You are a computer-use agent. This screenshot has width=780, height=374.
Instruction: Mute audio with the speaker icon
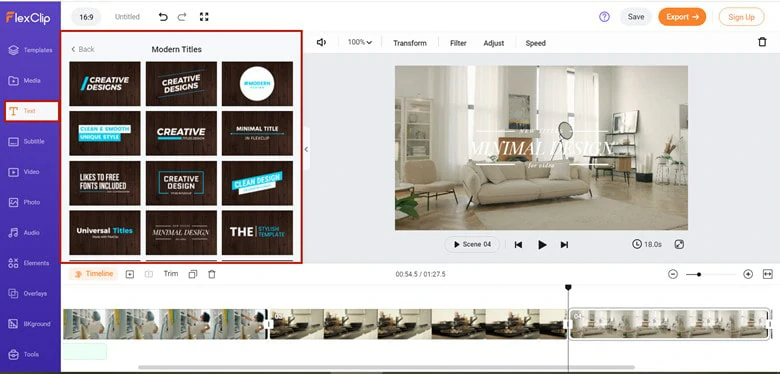coord(321,42)
